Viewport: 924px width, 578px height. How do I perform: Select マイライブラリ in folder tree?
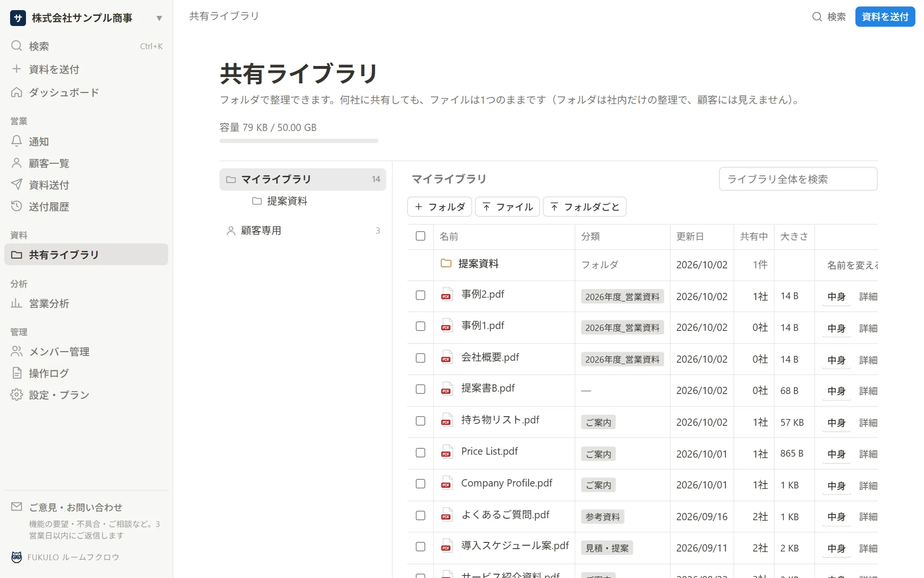(x=303, y=179)
